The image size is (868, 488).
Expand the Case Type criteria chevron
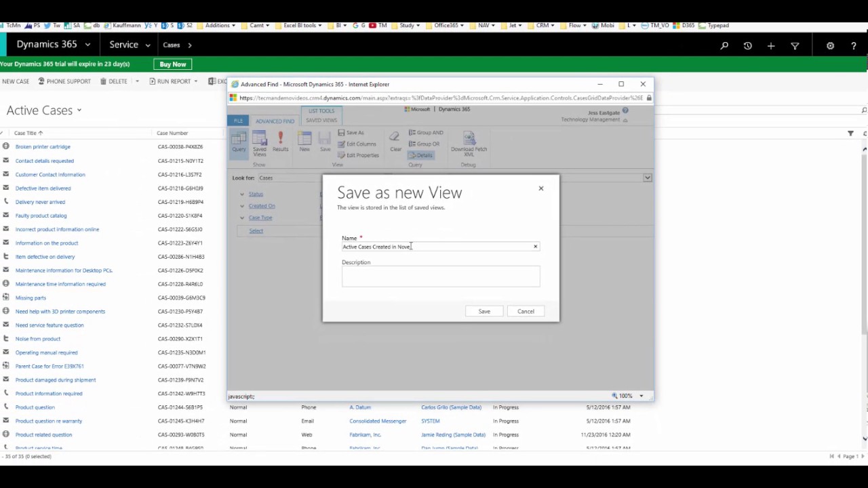(x=242, y=218)
